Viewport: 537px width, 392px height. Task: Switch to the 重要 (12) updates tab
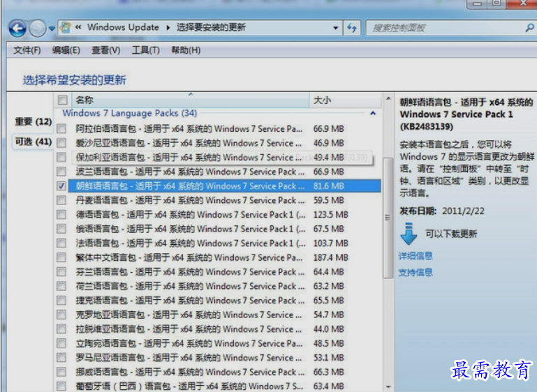[x=34, y=121]
